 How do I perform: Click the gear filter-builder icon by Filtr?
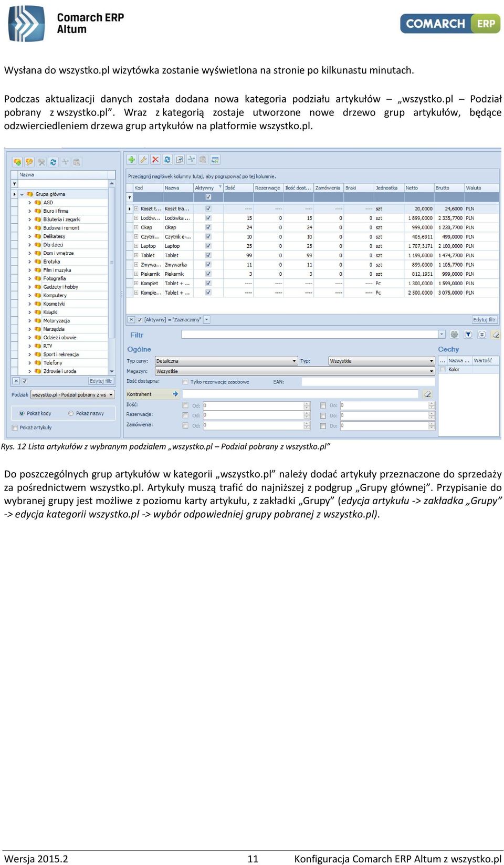[x=455, y=335]
